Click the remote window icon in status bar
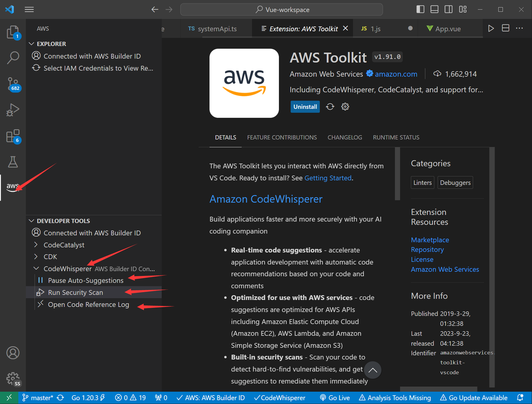Image resolution: width=532 pixels, height=404 pixels. click(x=9, y=398)
